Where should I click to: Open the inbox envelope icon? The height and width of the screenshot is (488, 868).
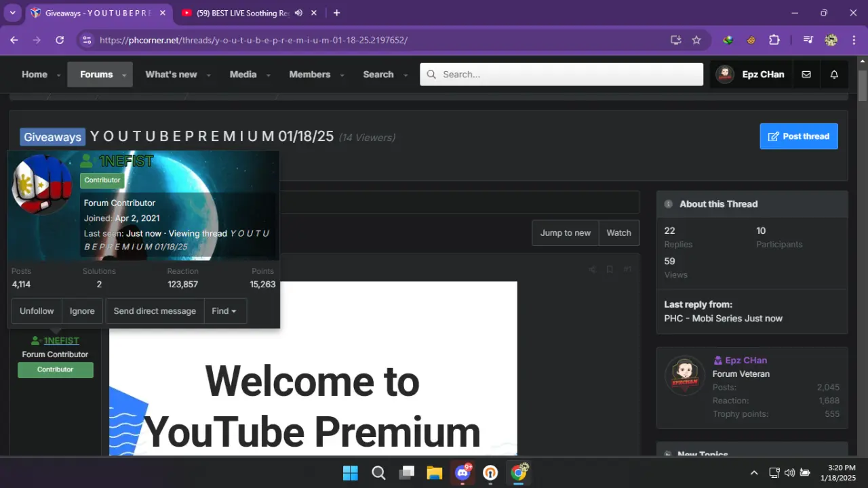[806, 75]
